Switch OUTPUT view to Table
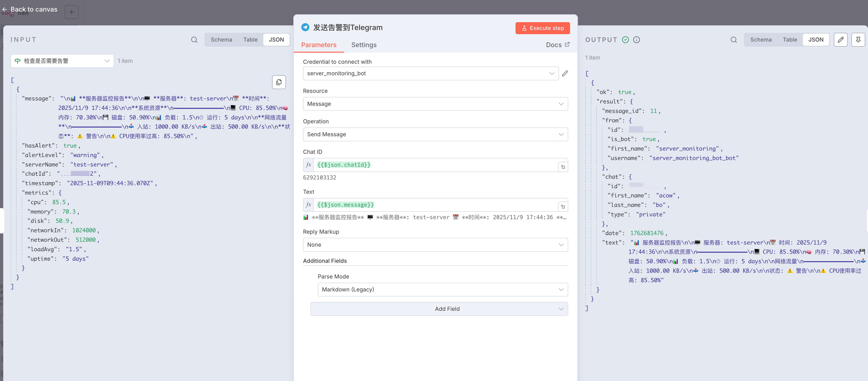This screenshot has height=381, width=868. point(789,40)
